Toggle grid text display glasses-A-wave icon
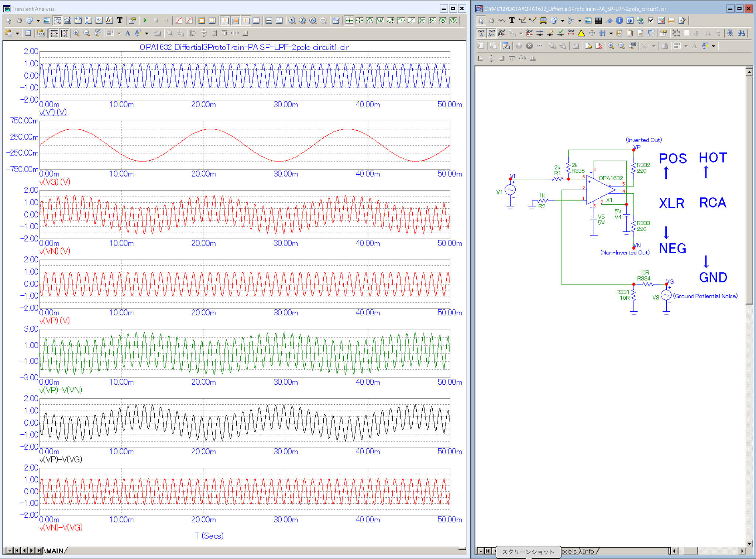 click(492, 33)
